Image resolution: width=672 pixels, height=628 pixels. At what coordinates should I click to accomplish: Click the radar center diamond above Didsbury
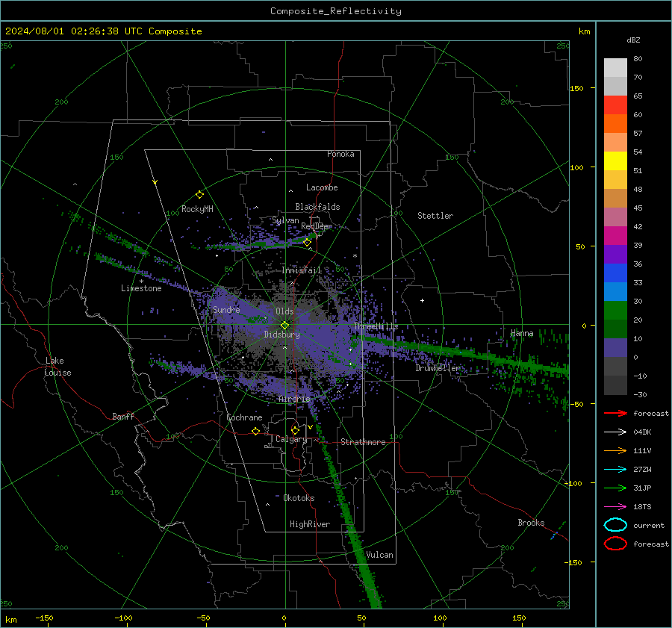[x=284, y=326]
